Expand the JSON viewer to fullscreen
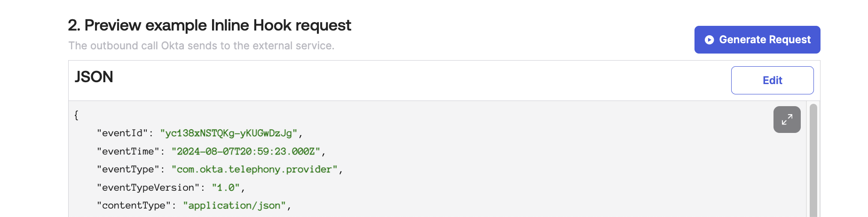The image size is (868, 217). [x=787, y=120]
